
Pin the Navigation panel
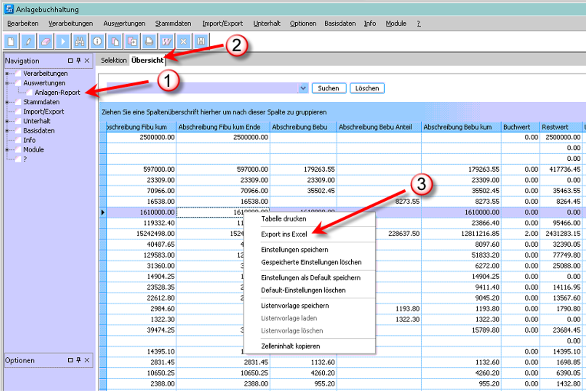point(78,61)
